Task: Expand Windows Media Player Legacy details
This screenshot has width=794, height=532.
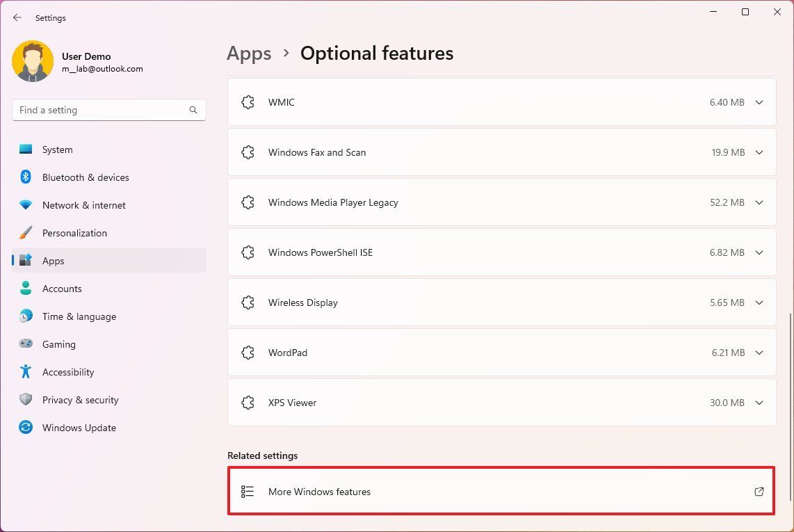Action: coord(759,202)
